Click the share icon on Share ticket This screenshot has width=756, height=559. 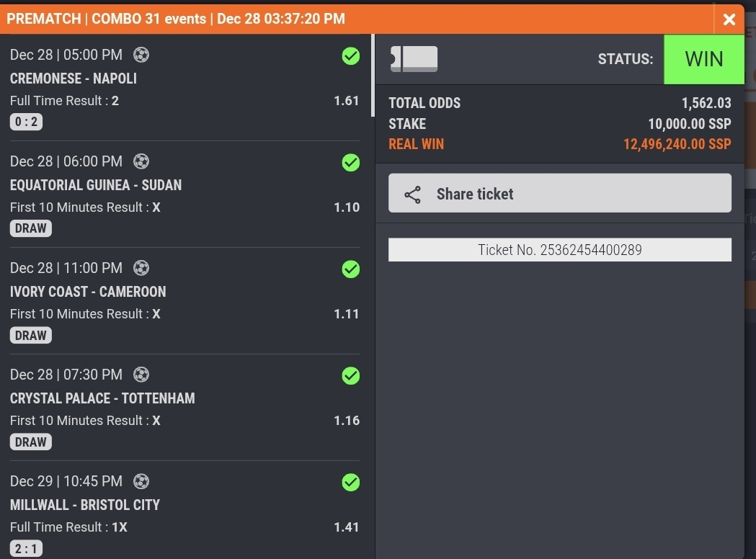[413, 194]
